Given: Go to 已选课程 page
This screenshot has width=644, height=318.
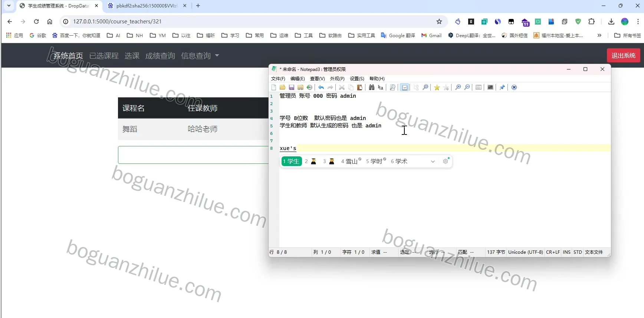Looking at the screenshot, I should [x=104, y=56].
